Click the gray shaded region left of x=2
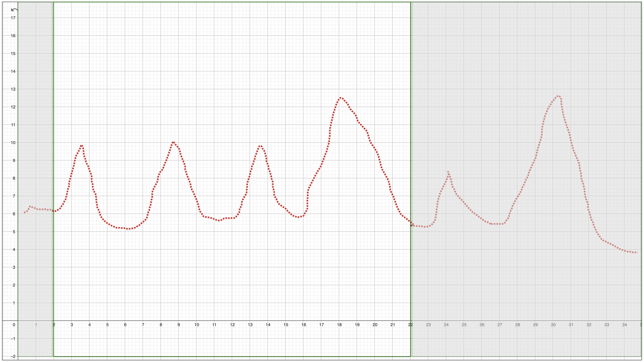 pos(35,134)
